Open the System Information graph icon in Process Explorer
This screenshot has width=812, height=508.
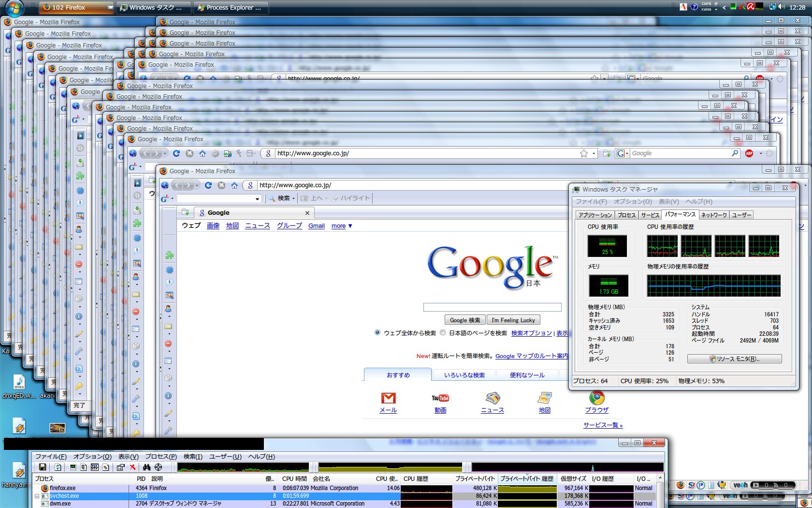[x=73, y=467]
